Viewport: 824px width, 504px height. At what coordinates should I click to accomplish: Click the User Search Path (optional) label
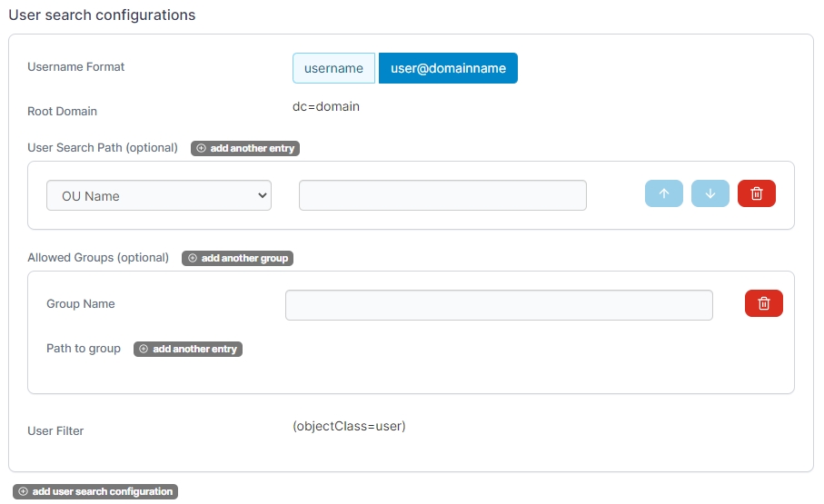103,147
